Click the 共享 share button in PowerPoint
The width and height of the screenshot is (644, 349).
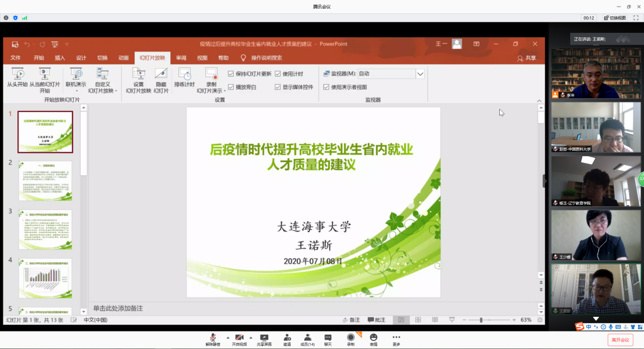point(527,58)
